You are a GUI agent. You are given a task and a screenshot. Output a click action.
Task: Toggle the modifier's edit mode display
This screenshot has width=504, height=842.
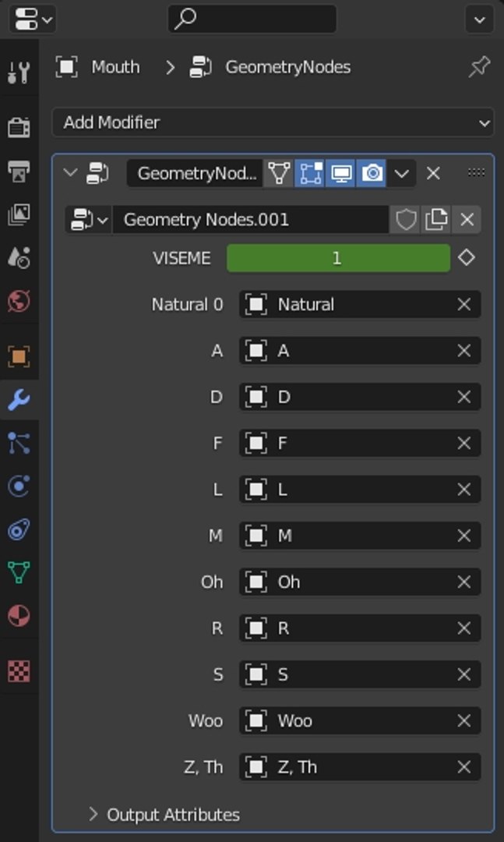(310, 173)
